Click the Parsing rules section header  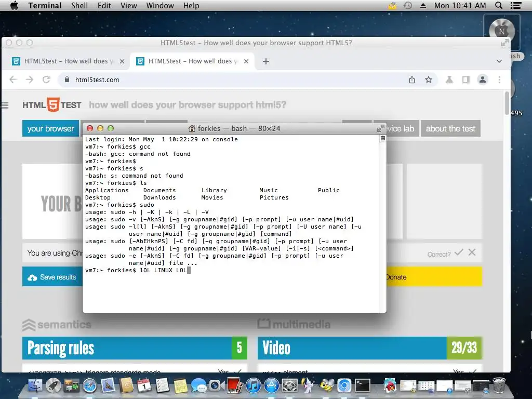(x=135, y=348)
